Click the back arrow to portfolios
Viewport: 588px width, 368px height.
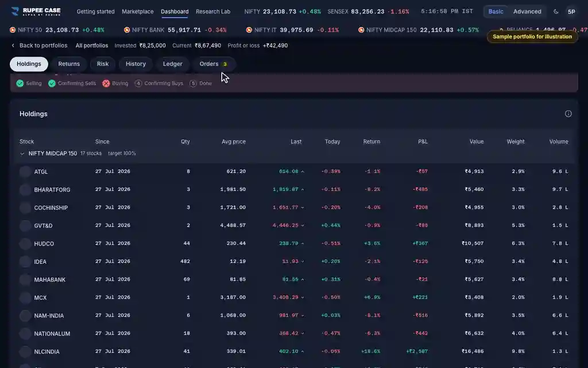coord(13,45)
